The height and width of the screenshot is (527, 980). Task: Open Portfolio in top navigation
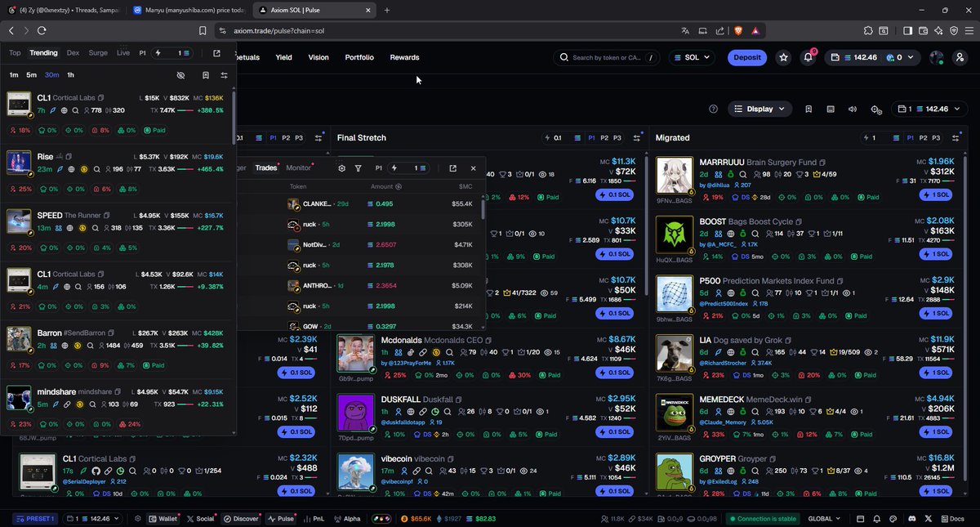(x=359, y=57)
